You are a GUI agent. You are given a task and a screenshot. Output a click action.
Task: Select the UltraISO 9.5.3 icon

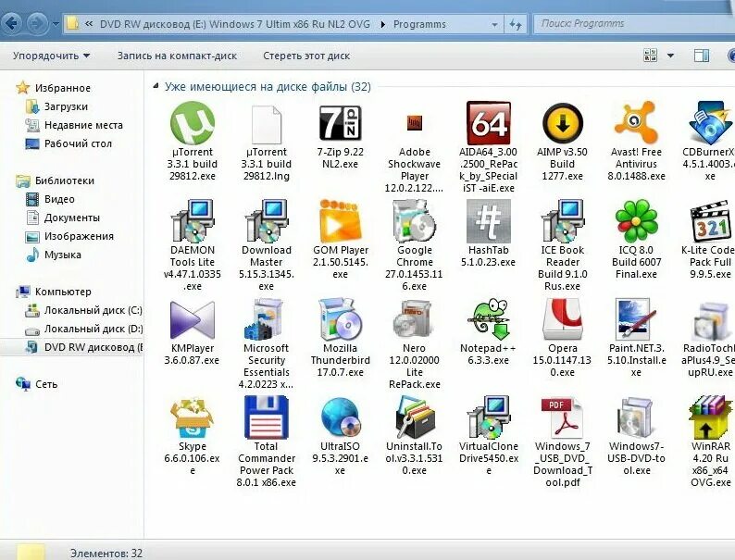tap(341, 417)
